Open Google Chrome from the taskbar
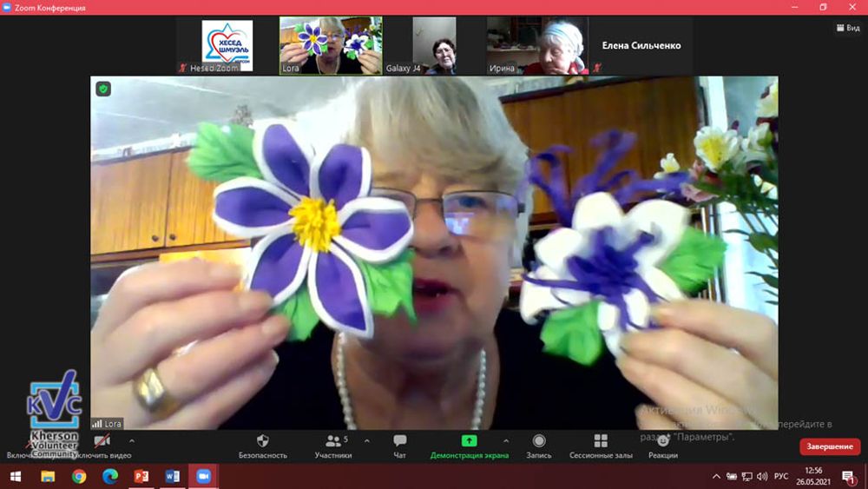 coord(79,476)
